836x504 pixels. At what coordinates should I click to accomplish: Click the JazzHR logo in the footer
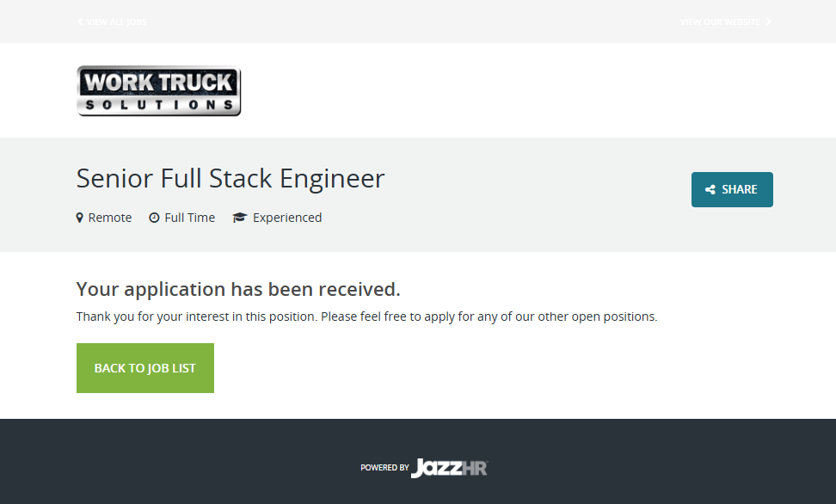point(449,468)
